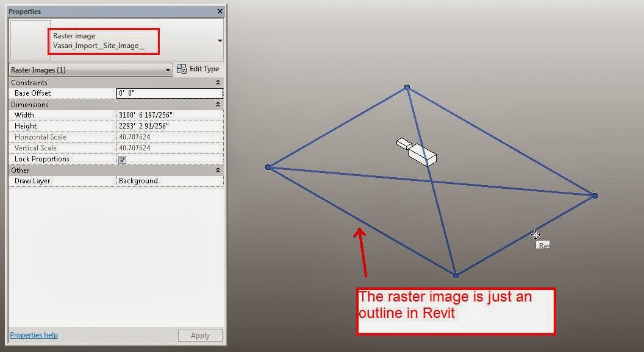This screenshot has height=352, width=644.
Task: Open the Properties help link
Action: pos(32,334)
